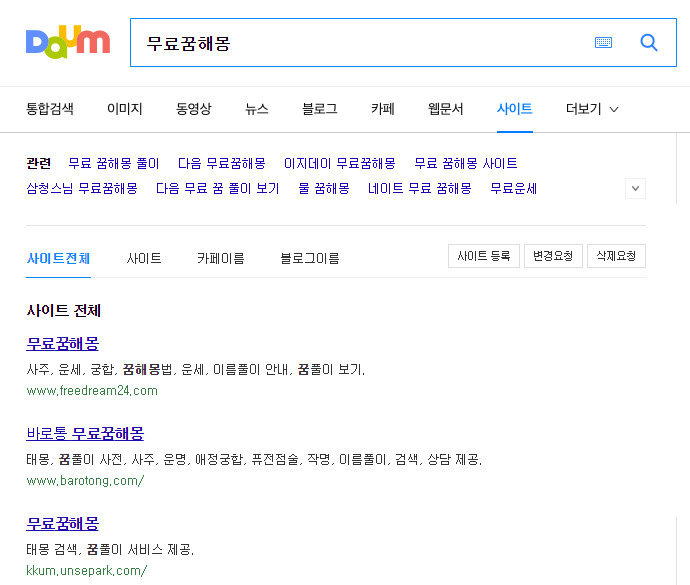Switch to the 뉴스 tab
The image size is (690, 585).
pyautogui.click(x=257, y=109)
